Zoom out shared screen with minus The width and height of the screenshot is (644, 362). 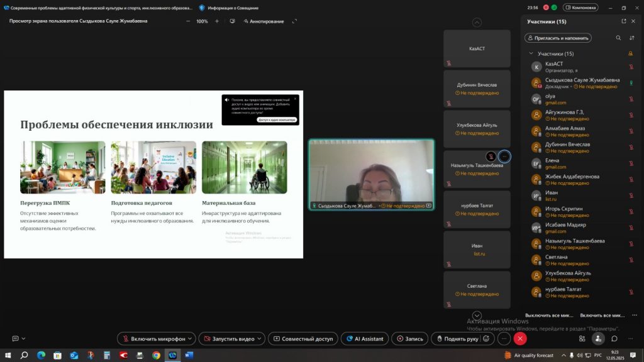[x=188, y=21]
